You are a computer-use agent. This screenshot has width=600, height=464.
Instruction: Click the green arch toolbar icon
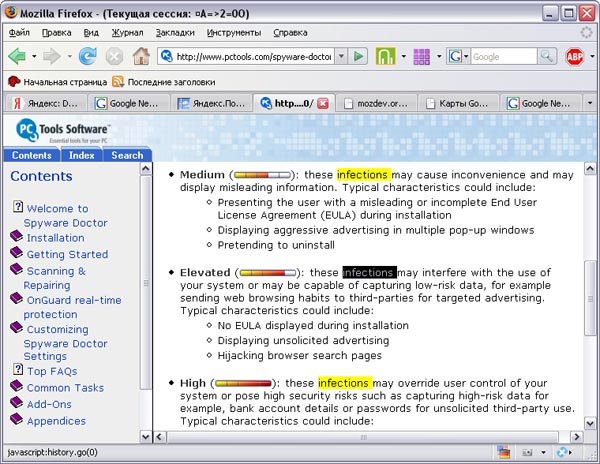click(x=385, y=56)
